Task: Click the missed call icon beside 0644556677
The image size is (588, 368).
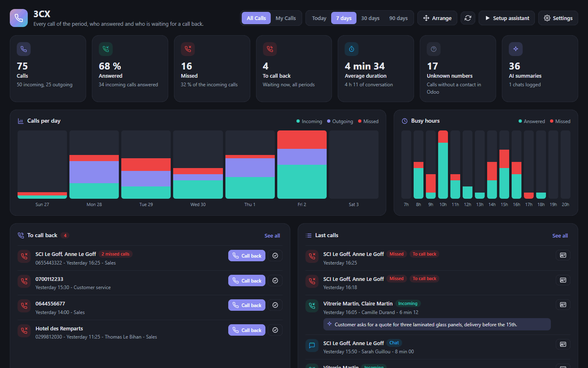Action: coord(24,306)
